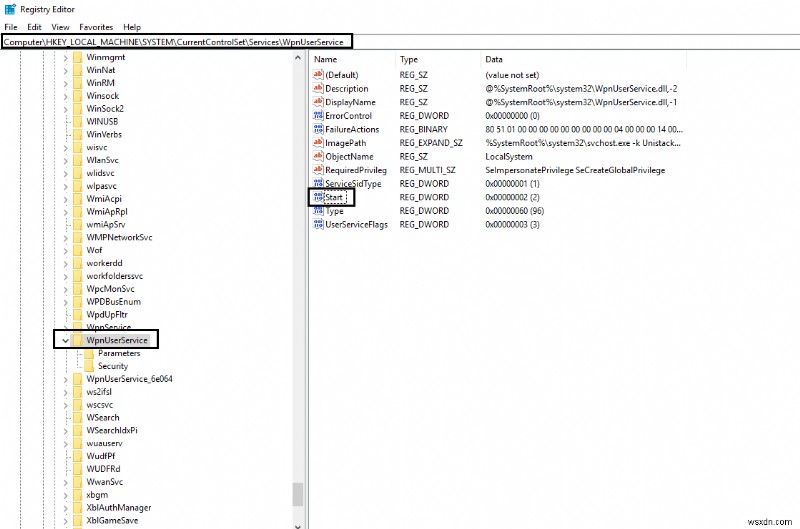Collapse the WpnUserService key
This screenshot has height=529, width=800.
coord(65,340)
